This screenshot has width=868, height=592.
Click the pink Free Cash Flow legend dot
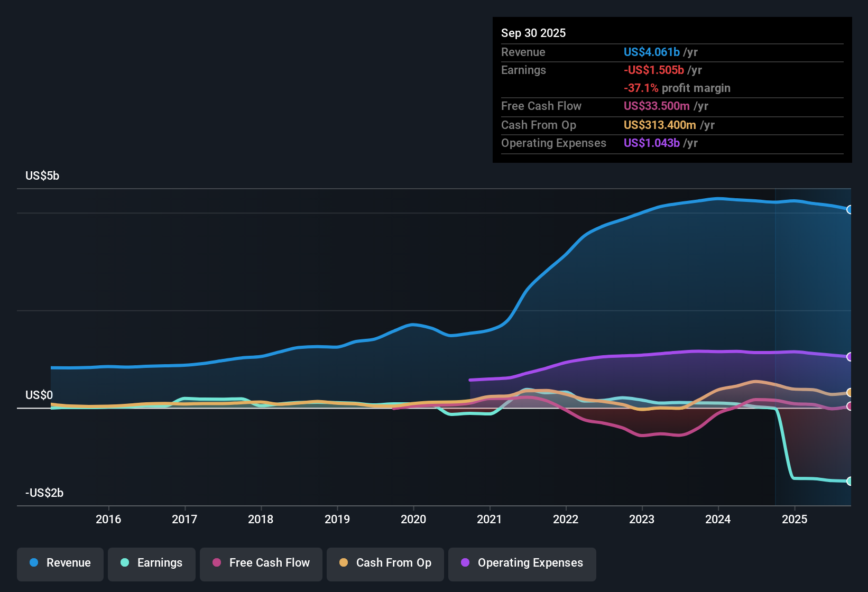tap(216, 563)
